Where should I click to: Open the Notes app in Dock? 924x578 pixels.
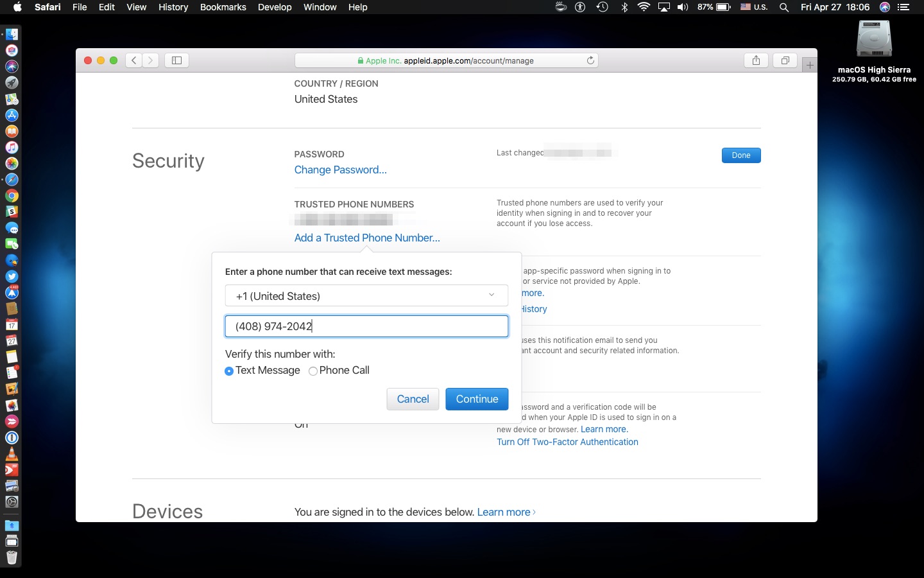(12, 356)
